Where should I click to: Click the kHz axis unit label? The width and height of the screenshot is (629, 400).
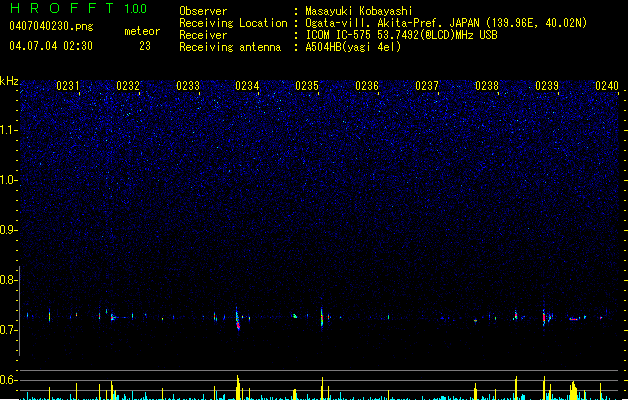pos(9,81)
